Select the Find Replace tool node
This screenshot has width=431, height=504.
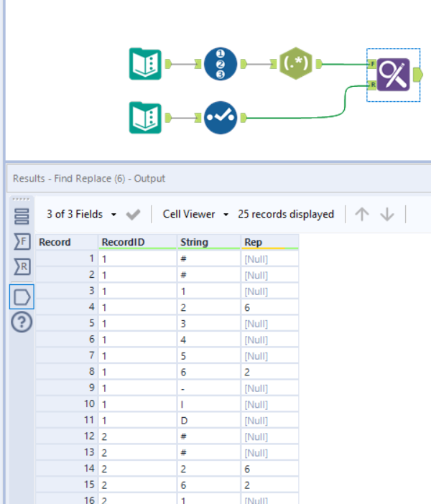[393, 75]
